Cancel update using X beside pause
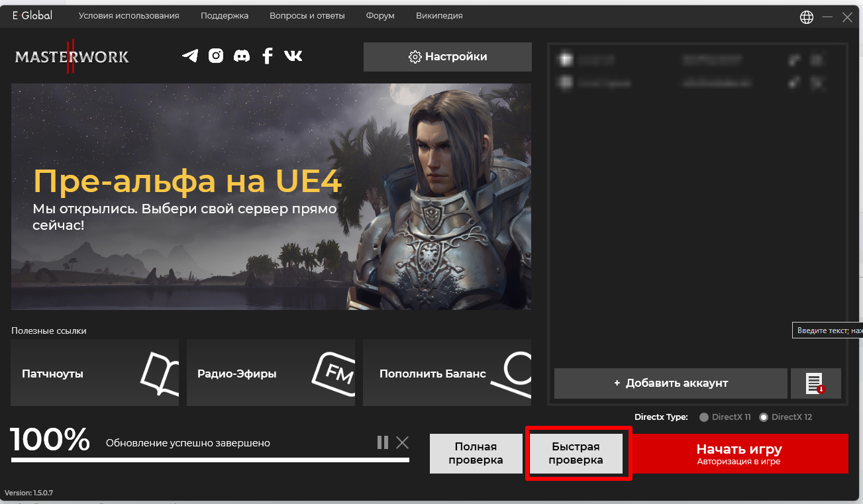Viewport: 863px width, 504px height. pos(402,442)
